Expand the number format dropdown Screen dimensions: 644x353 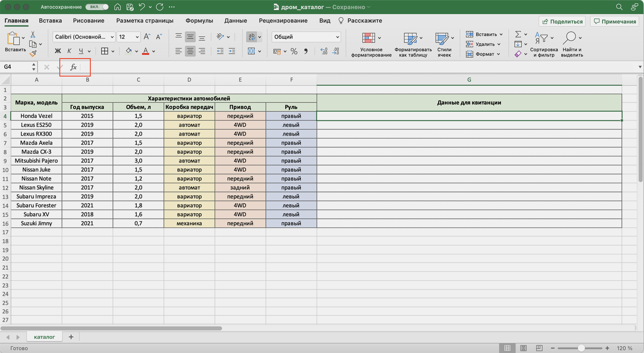pos(306,37)
